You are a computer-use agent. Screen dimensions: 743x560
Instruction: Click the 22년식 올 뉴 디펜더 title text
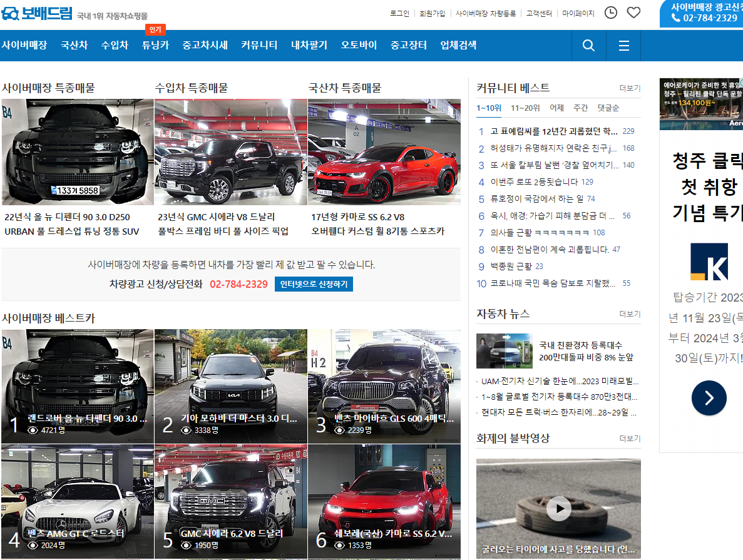(67, 217)
